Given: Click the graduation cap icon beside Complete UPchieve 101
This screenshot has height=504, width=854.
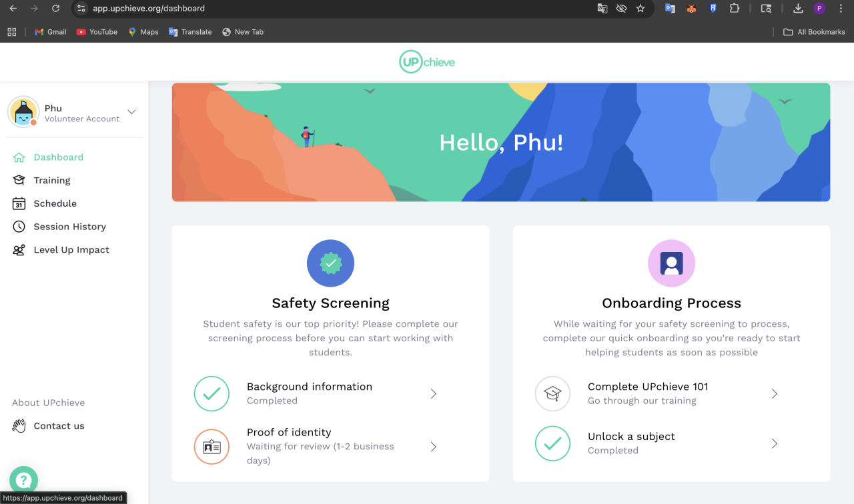Looking at the screenshot, I should tap(552, 394).
